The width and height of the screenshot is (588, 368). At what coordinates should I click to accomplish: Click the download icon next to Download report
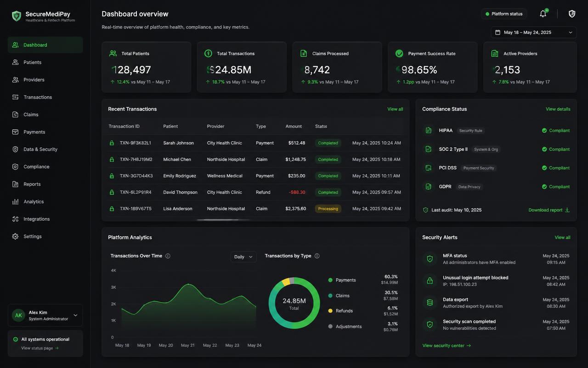(567, 210)
